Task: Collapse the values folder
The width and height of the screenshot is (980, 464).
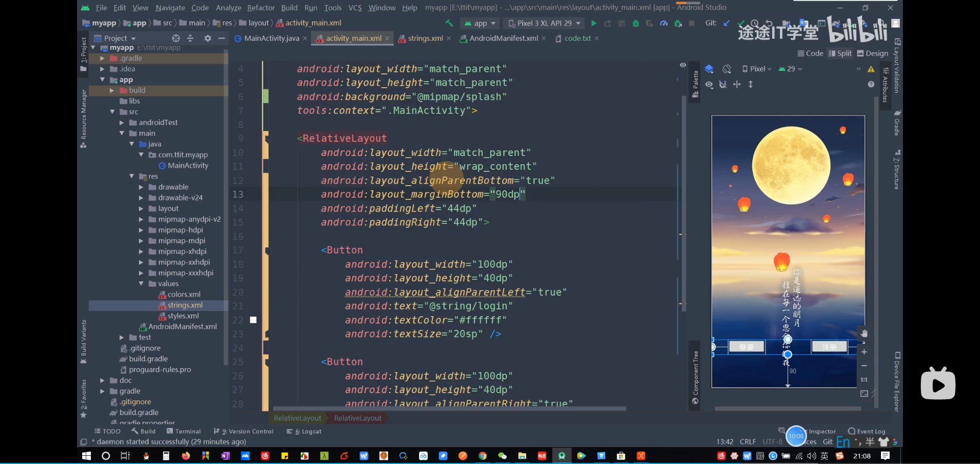Action: [x=141, y=283]
